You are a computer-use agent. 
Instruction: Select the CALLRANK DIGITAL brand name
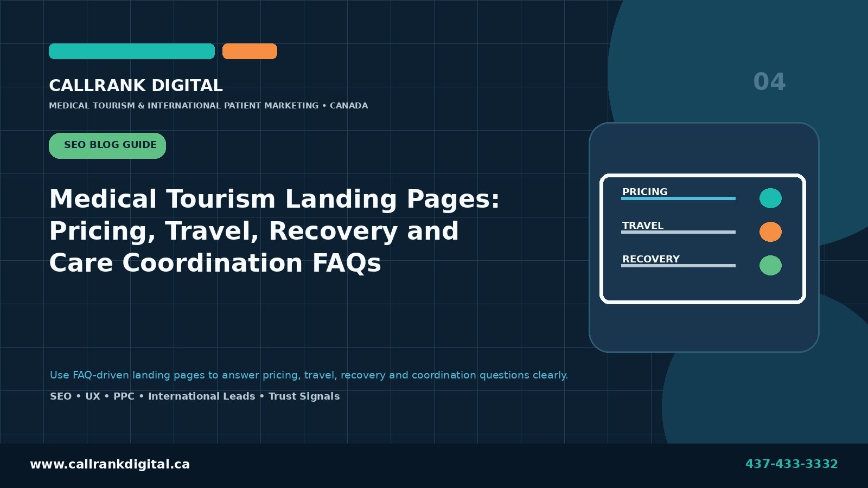[x=136, y=86]
